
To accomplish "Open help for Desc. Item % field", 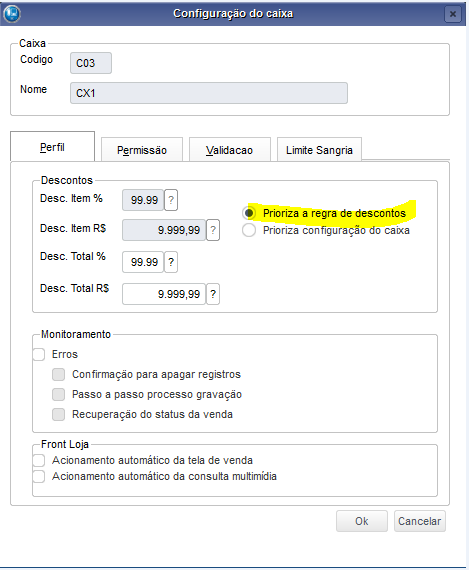I will [x=171, y=200].
